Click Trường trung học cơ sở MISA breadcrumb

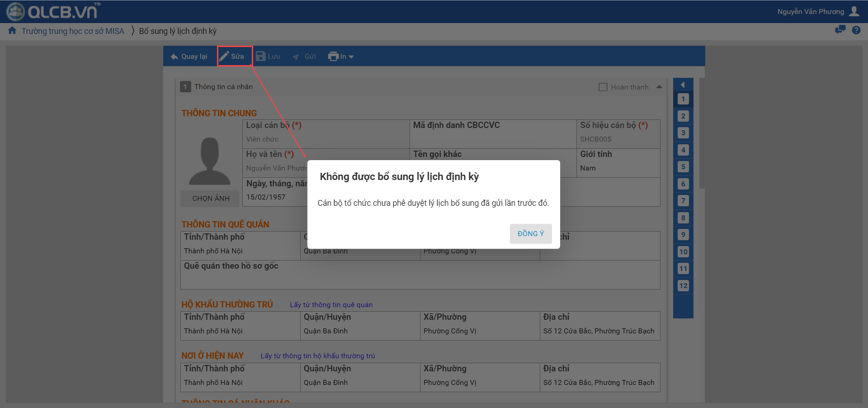(x=73, y=31)
